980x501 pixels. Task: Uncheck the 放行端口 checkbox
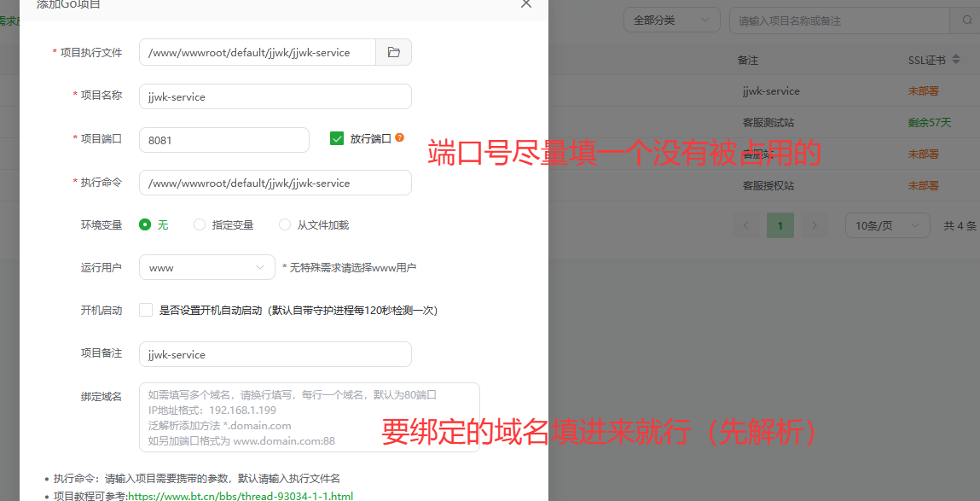(338, 137)
